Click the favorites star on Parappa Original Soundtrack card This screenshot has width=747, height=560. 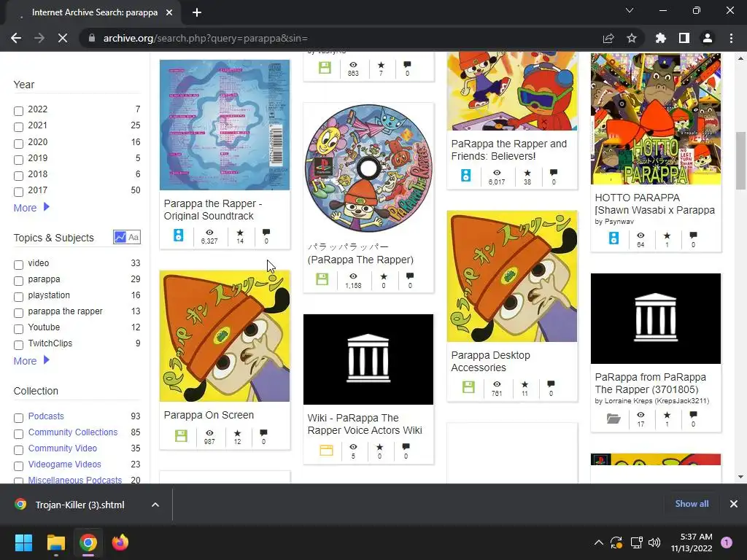[240, 233]
